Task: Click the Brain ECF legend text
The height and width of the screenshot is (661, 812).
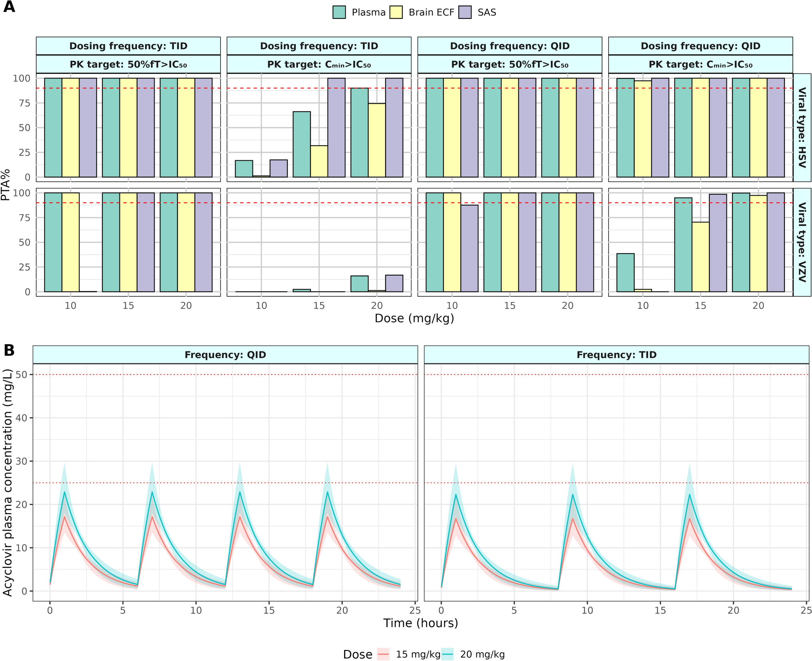Action: click(431, 12)
